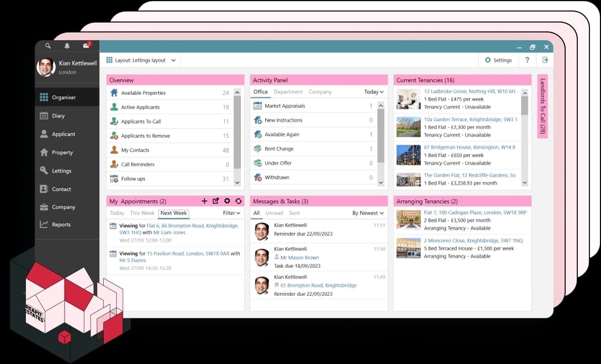The image size is (601, 364).
Task: Click Activity Panel scrollbar down arrow
Action: 380,183
